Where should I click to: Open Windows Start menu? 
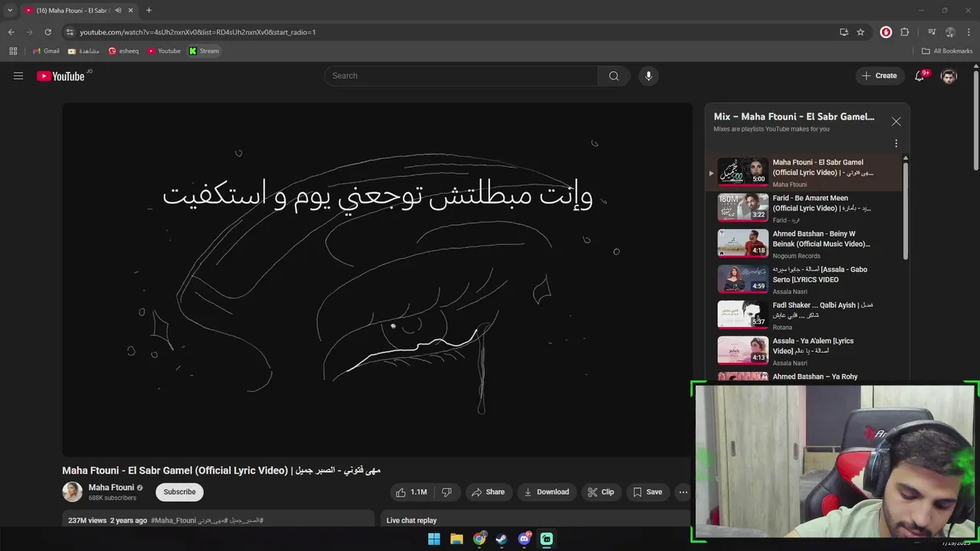coord(434,539)
